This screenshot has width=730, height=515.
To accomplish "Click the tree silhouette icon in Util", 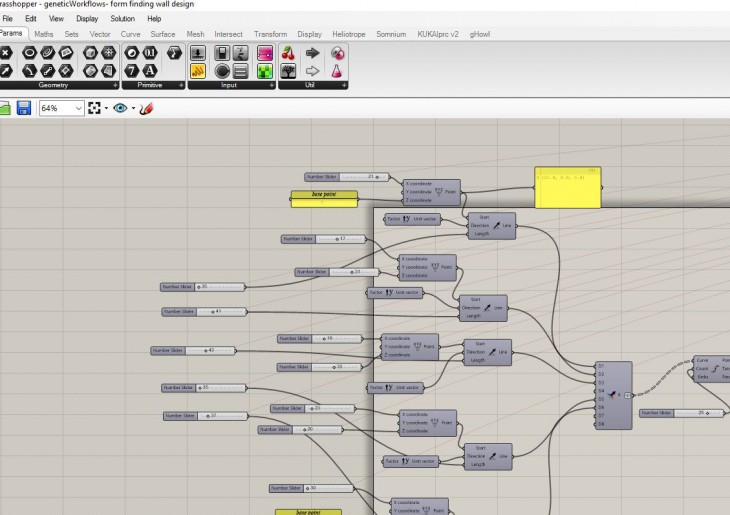I will point(288,71).
